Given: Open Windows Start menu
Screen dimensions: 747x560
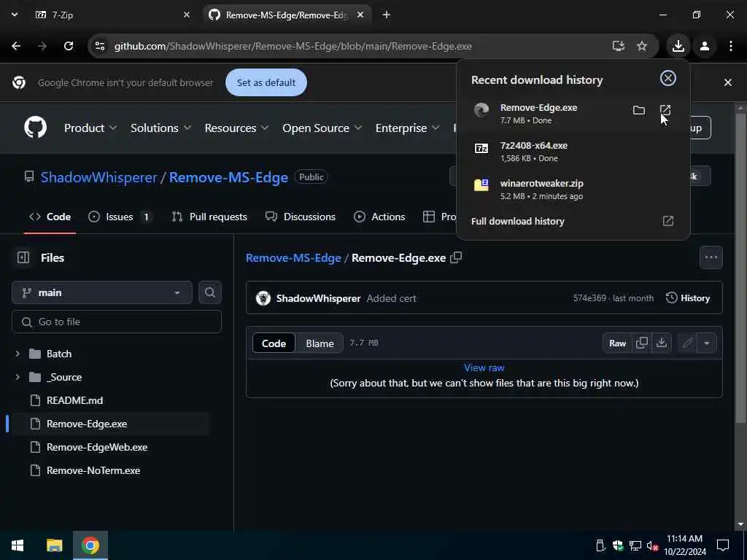Looking at the screenshot, I should [18, 545].
